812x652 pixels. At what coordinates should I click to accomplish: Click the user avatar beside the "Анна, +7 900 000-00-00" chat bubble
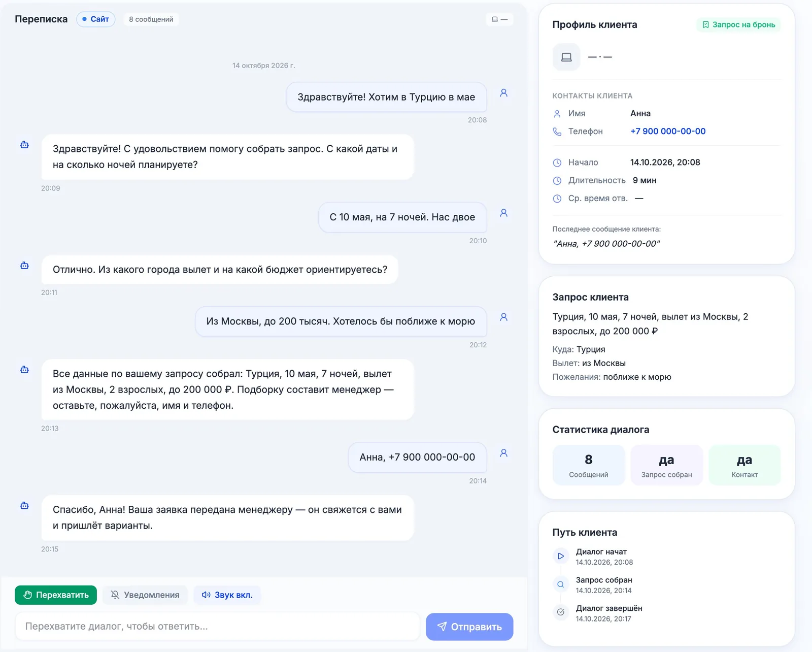click(x=503, y=453)
